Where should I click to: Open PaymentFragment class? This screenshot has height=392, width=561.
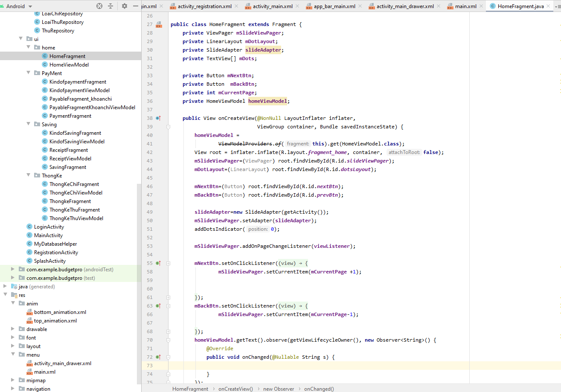70,116
